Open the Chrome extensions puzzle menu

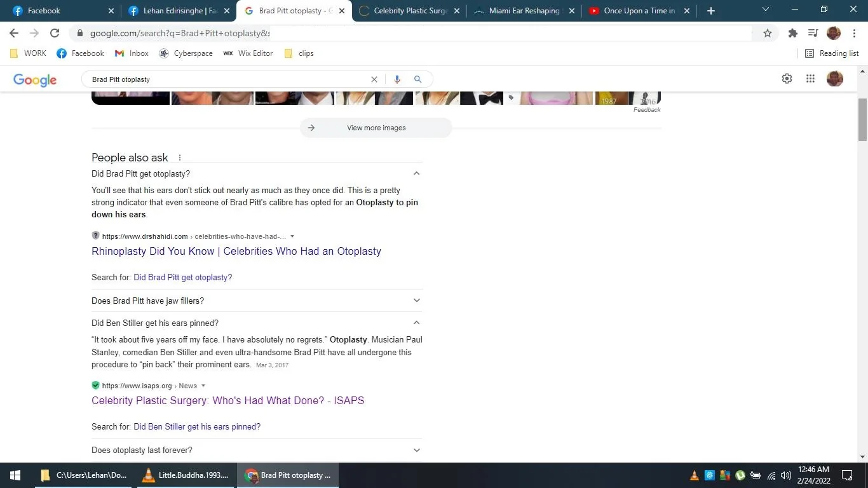point(793,33)
